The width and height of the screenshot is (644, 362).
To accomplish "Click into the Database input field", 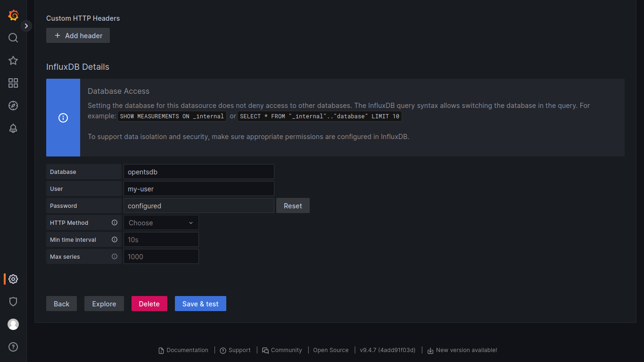I will click(x=198, y=172).
